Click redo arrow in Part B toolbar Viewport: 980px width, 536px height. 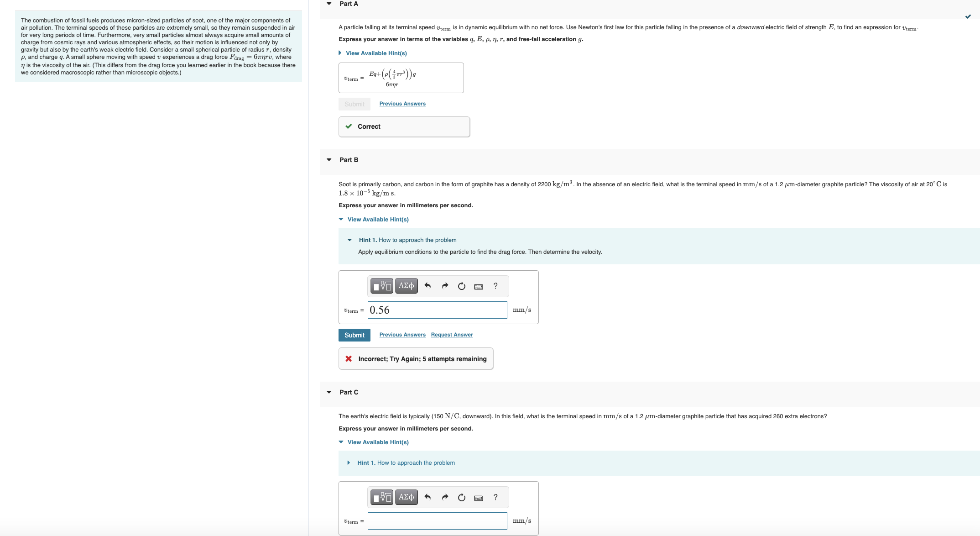pos(445,286)
